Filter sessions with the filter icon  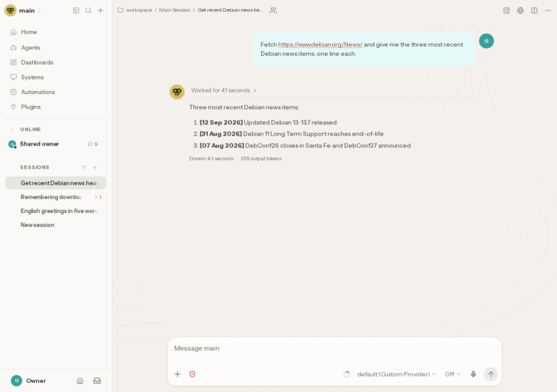coord(84,167)
